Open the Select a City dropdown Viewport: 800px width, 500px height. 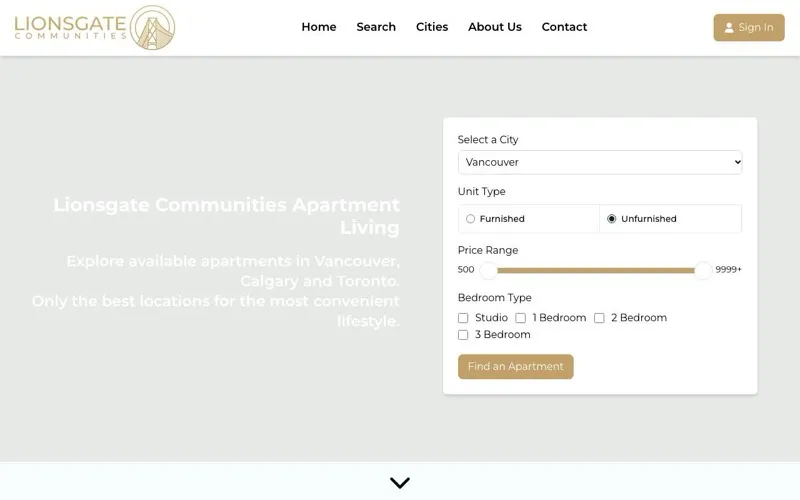[x=600, y=162]
